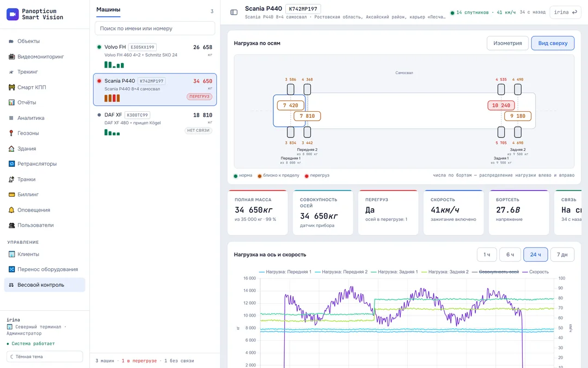Click the Panopticum Smart Vision camera logo

[13, 14]
